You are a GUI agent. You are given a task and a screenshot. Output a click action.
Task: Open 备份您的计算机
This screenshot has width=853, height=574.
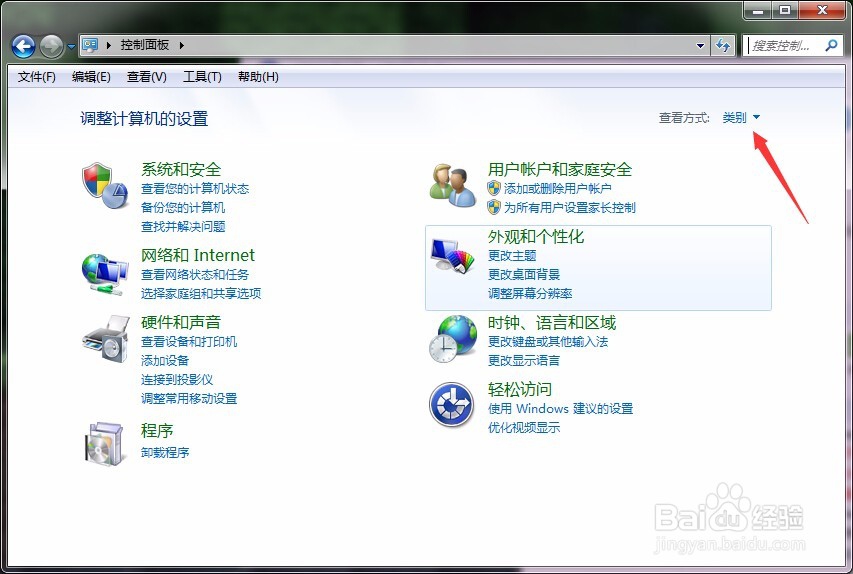[x=183, y=207]
